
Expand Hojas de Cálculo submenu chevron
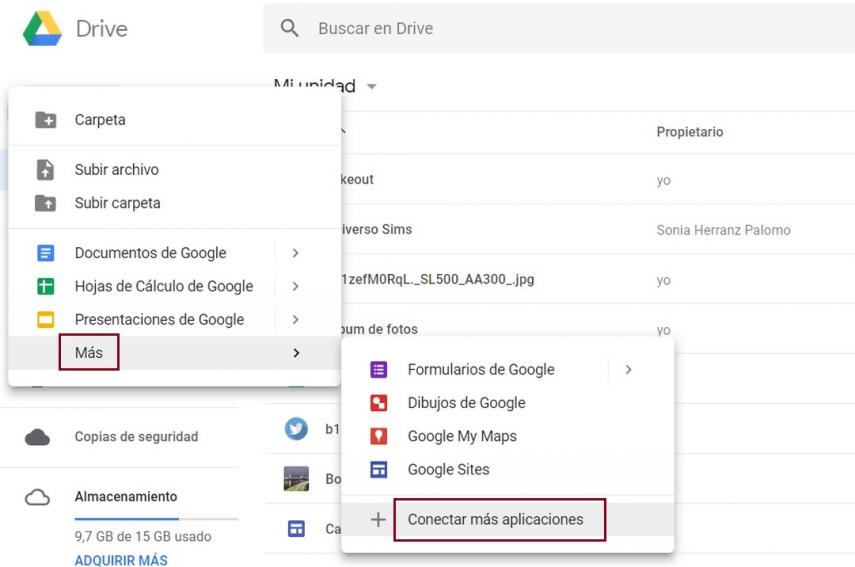[x=296, y=286]
